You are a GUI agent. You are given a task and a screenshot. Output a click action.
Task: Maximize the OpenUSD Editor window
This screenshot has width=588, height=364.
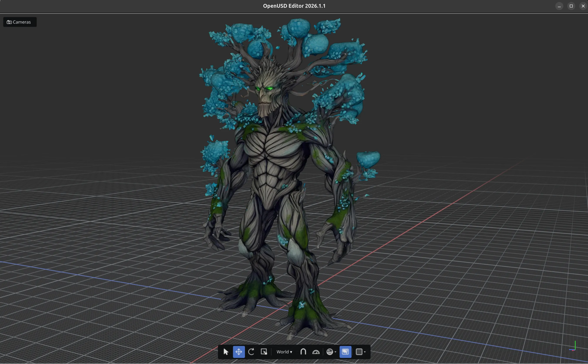click(571, 6)
